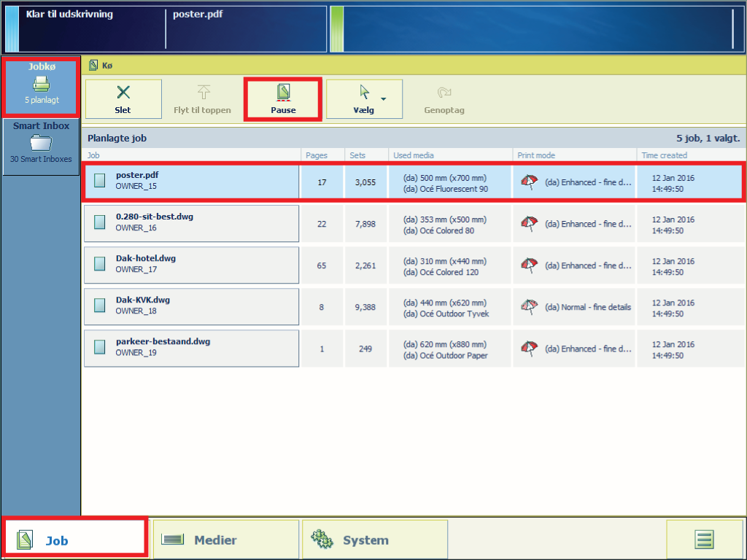Click the Vælg cursor icon

coord(365,92)
